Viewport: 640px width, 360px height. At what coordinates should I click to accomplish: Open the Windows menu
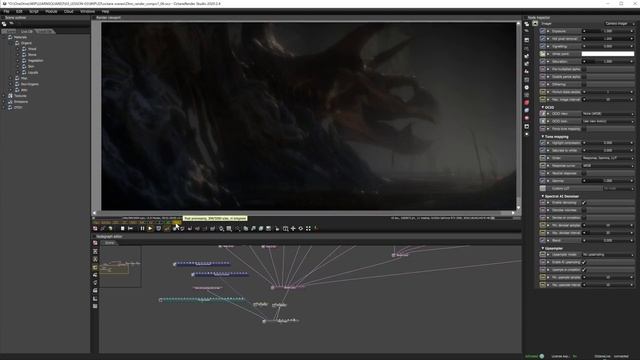(87, 11)
